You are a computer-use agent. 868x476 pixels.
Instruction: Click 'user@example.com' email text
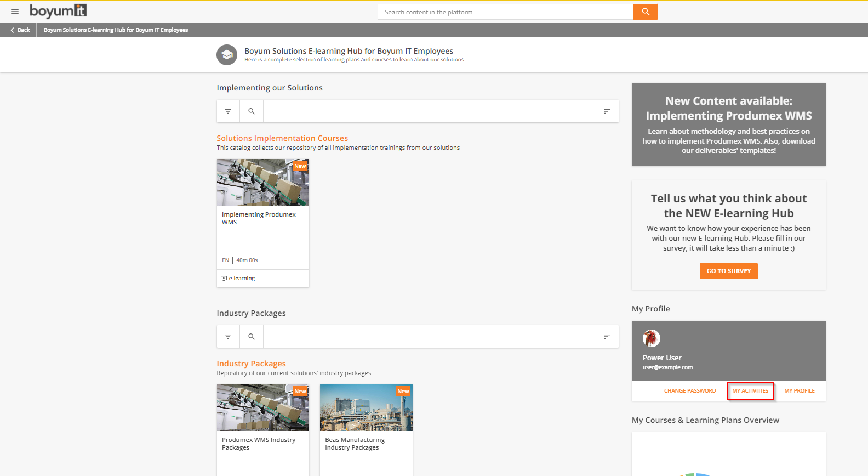667,367
